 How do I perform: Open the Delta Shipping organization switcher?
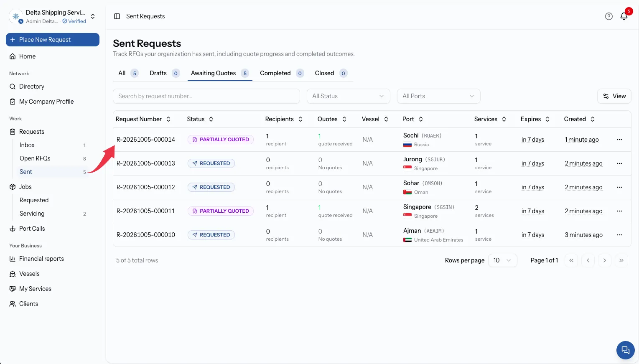(x=53, y=16)
